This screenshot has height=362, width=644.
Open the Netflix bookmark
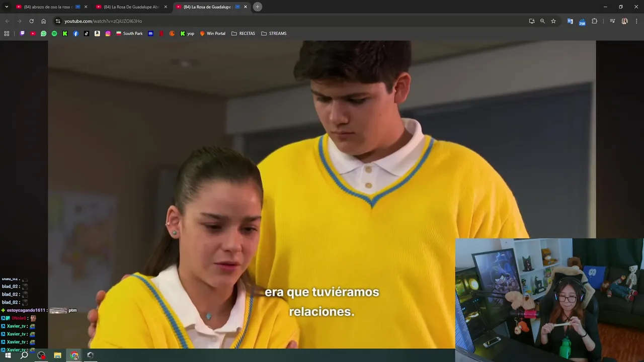162,34
